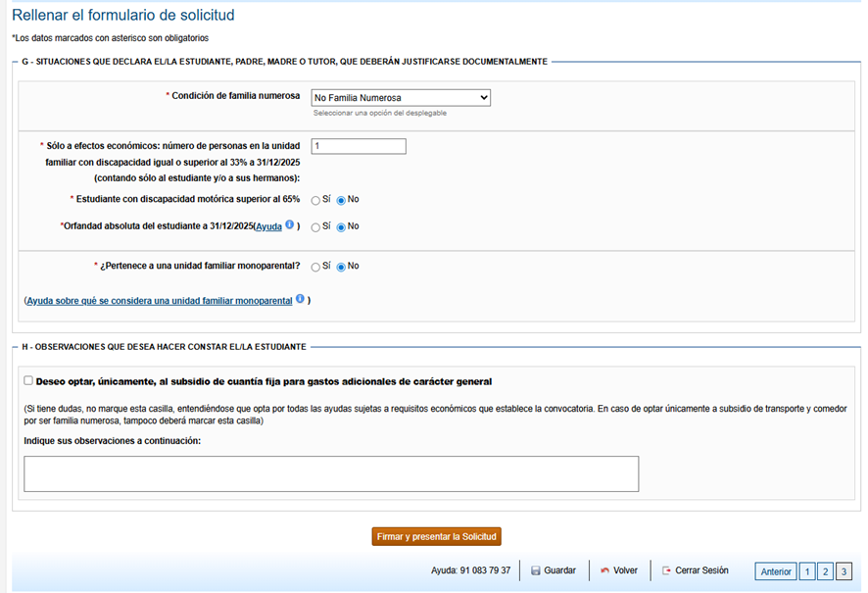
Task: Click the logout icon beside Cerrar Sesión
Action: click(666, 570)
